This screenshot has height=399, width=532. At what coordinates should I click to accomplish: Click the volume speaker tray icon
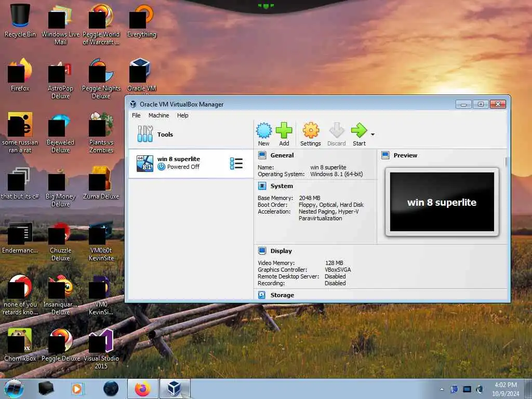pos(480,389)
